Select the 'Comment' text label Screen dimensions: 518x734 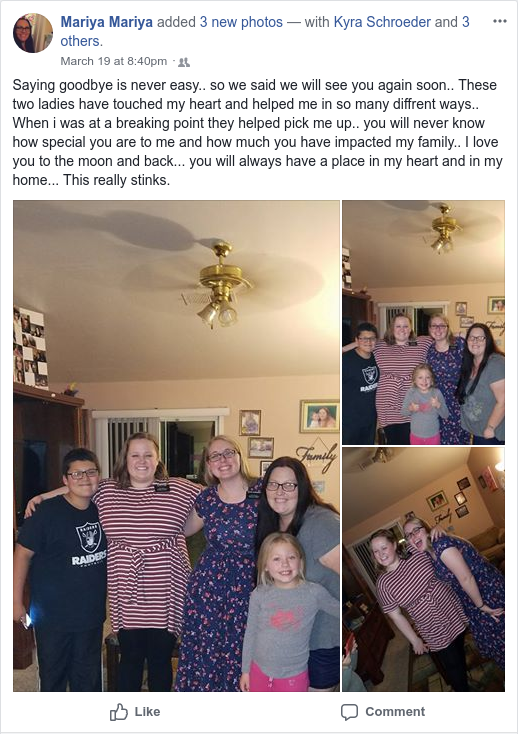pos(395,712)
